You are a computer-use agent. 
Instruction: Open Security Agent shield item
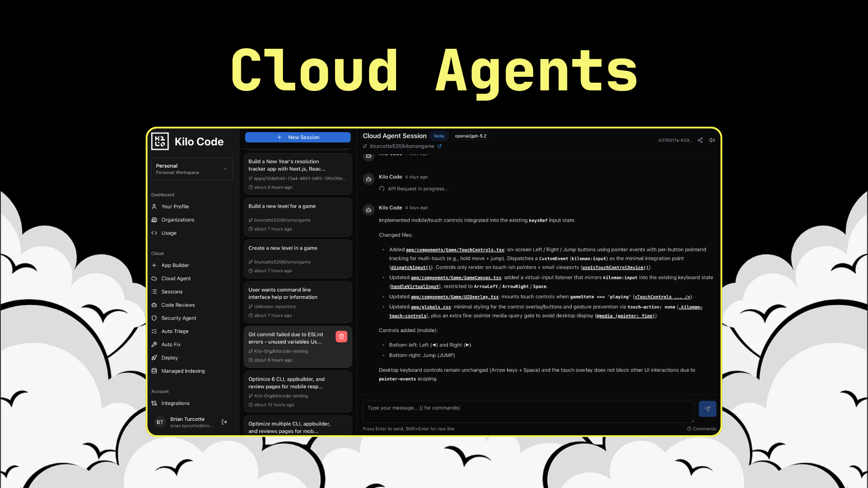pyautogui.click(x=179, y=318)
